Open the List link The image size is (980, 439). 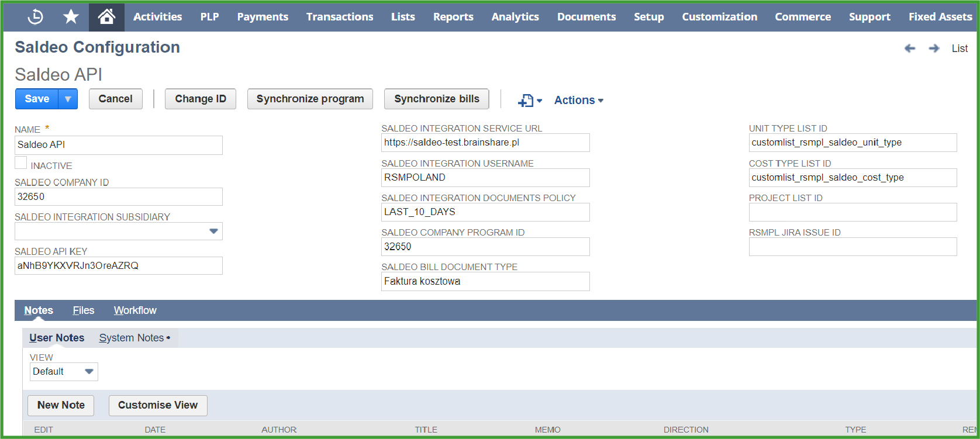960,49
